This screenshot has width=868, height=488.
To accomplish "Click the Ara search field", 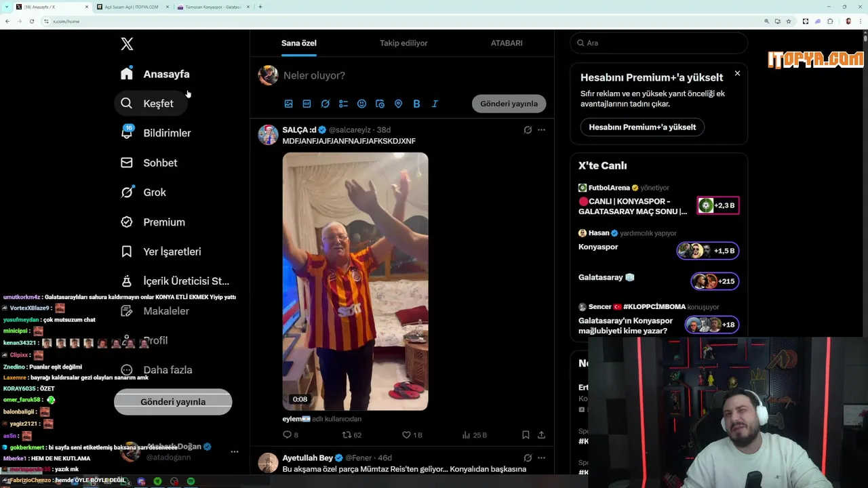I will pos(658,43).
